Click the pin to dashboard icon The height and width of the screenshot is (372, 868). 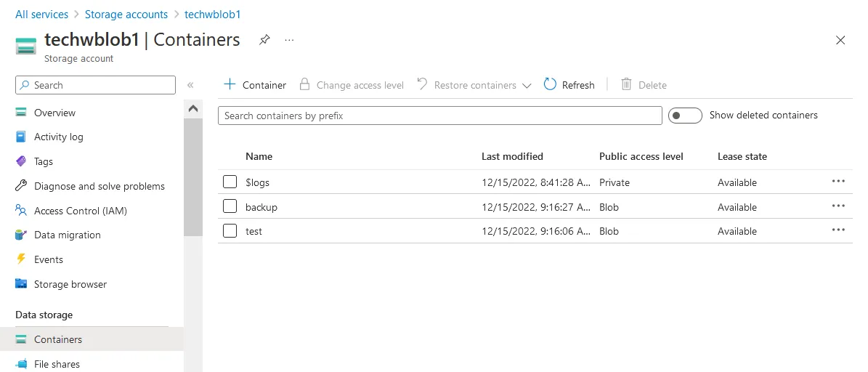pos(264,40)
